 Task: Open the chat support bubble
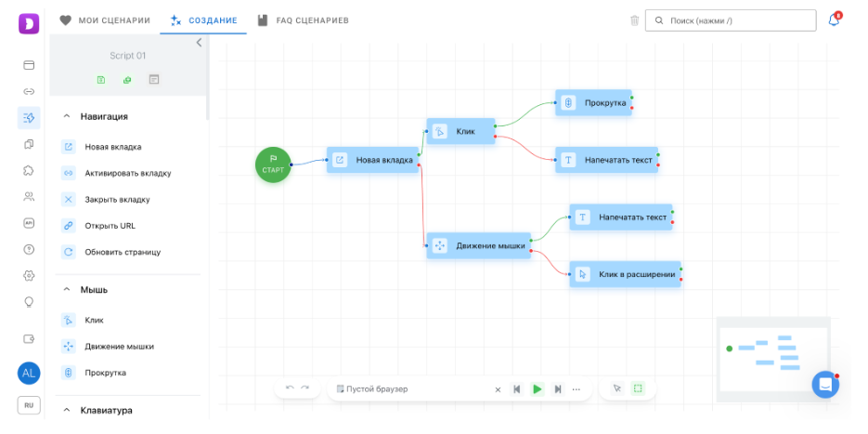pos(825,385)
